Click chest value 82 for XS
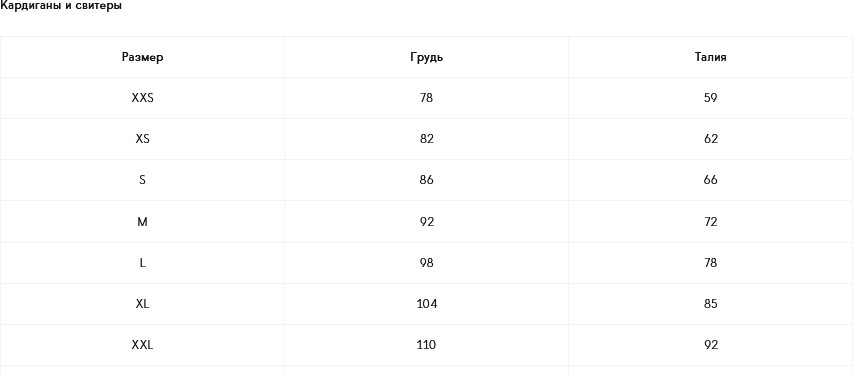The image size is (853, 374). coord(426,139)
